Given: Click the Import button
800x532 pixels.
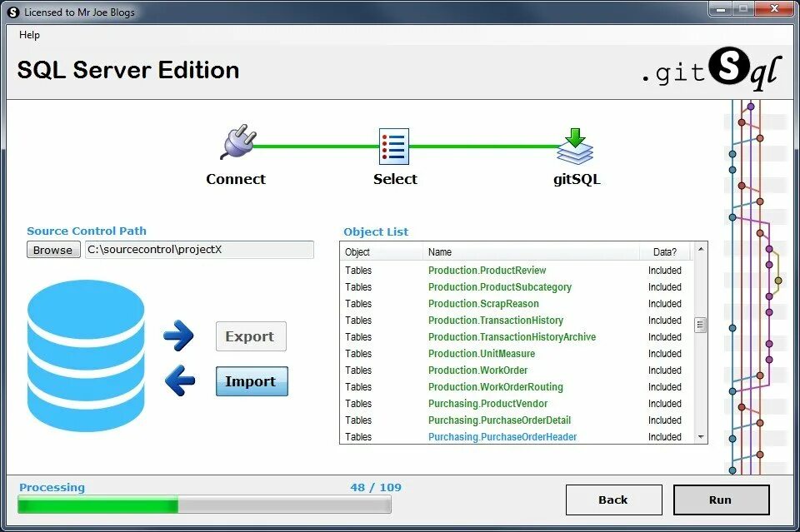Looking at the screenshot, I should tap(252, 381).
